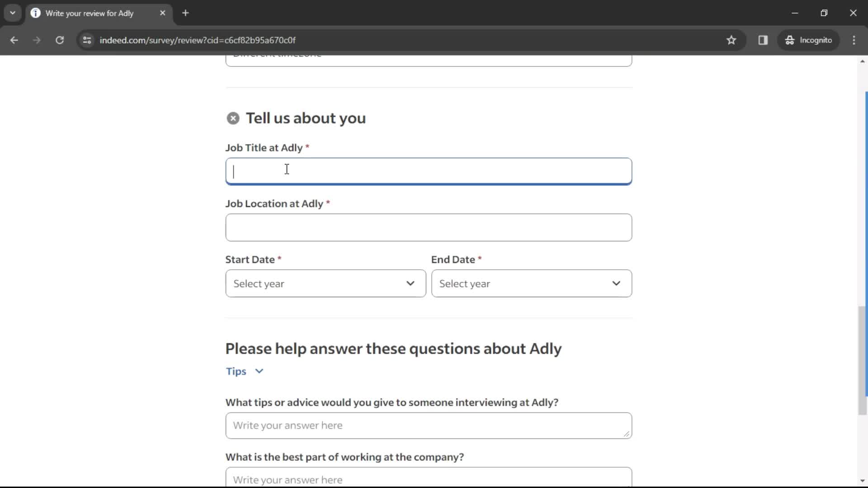
Task: Click the browser settings three-dot menu icon
Action: click(856, 40)
